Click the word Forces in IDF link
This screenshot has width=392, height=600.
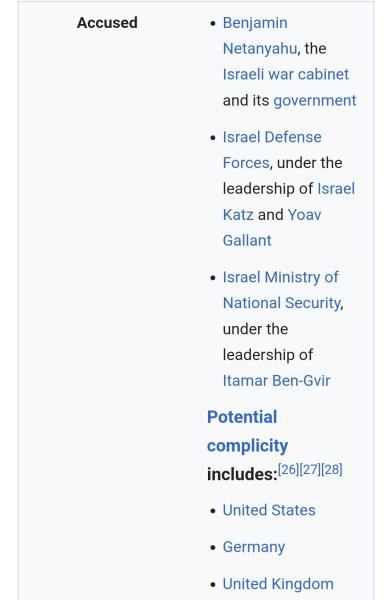(246, 163)
